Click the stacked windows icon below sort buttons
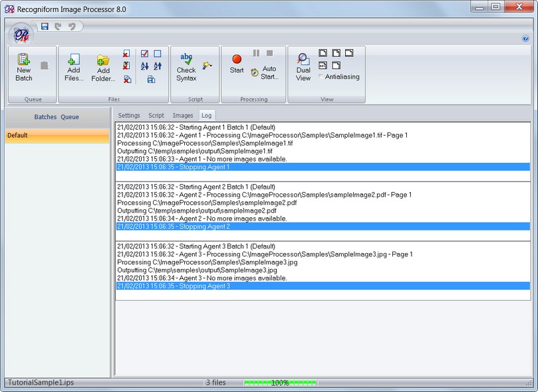This screenshot has width=538, height=392. coord(151,79)
